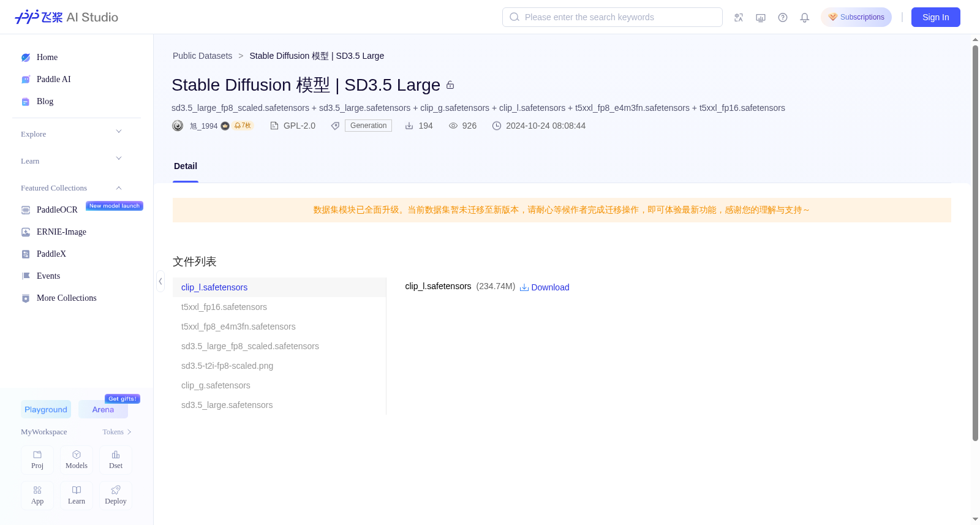The height and width of the screenshot is (525, 980).
Task: Open the help question mark icon
Action: click(x=783, y=18)
